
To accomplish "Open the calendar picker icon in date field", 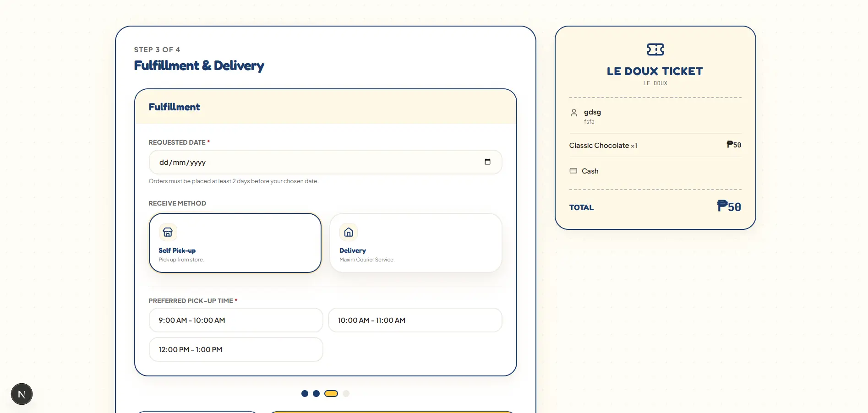I will 487,162.
